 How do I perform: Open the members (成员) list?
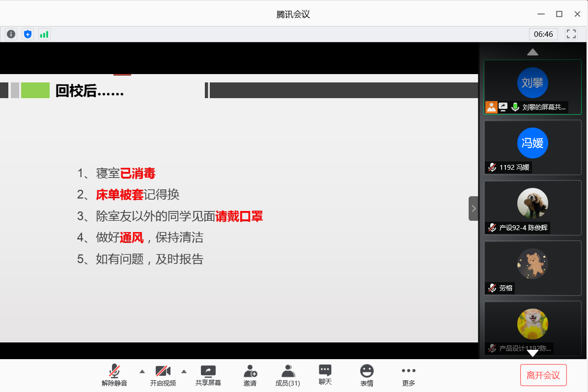point(288,375)
